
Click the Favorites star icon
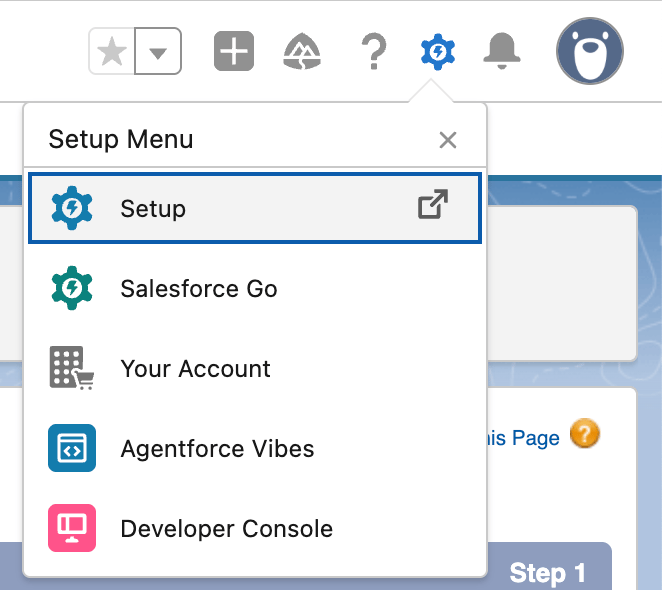[x=112, y=51]
